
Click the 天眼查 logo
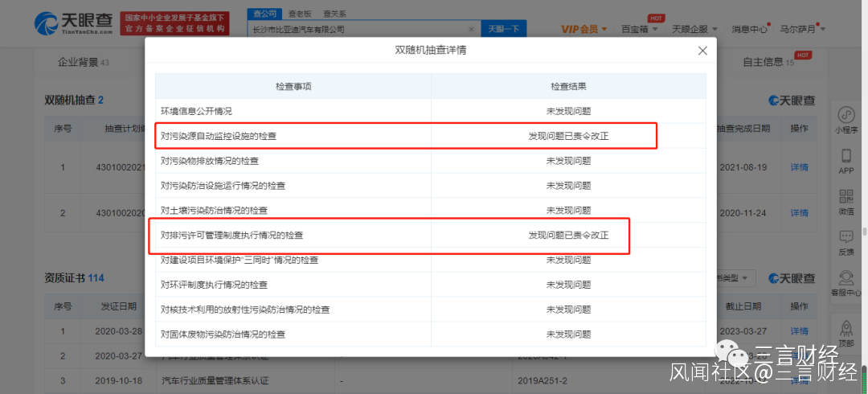tap(74, 24)
